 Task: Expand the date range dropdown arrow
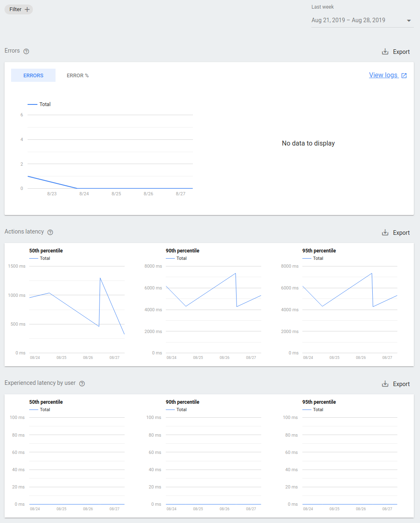point(408,21)
